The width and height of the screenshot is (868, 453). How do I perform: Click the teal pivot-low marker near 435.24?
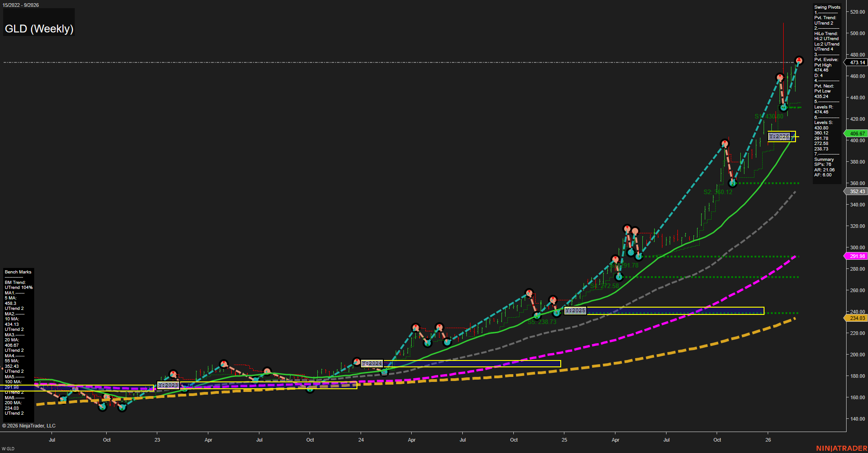pos(783,108)
